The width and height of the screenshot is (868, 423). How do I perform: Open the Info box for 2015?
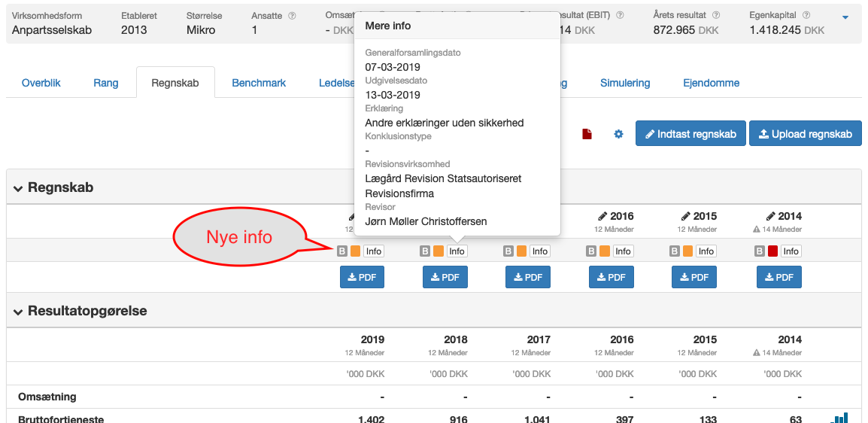(706, 251)
